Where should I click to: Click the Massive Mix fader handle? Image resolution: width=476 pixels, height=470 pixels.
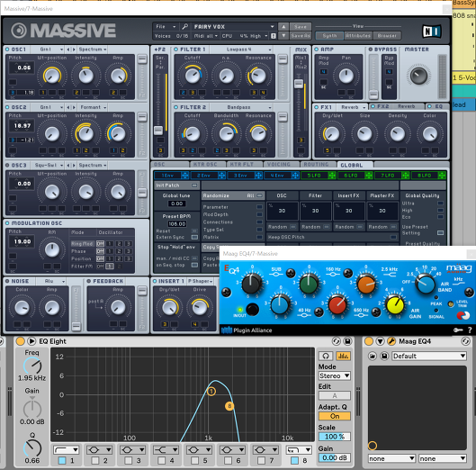click(299, 84)
